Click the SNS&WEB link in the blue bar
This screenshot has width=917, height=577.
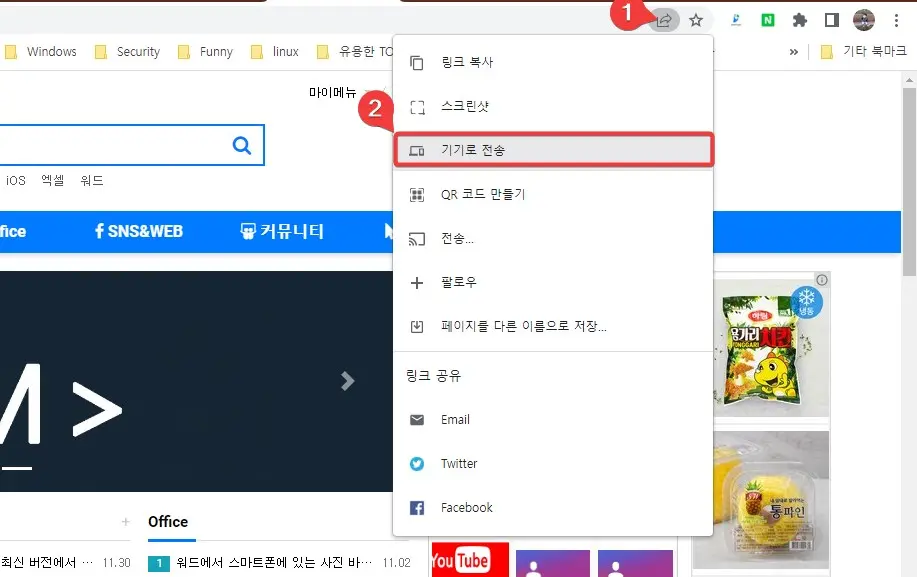(140, 231)
